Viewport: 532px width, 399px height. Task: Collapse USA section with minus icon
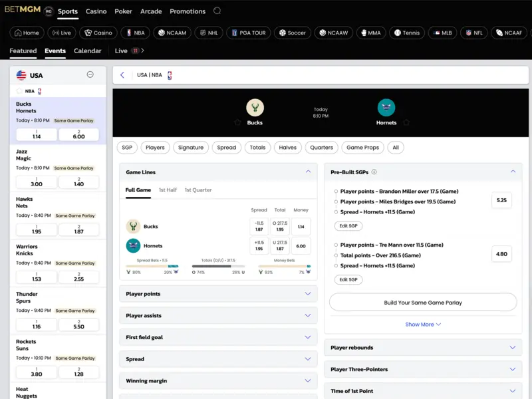90,75
